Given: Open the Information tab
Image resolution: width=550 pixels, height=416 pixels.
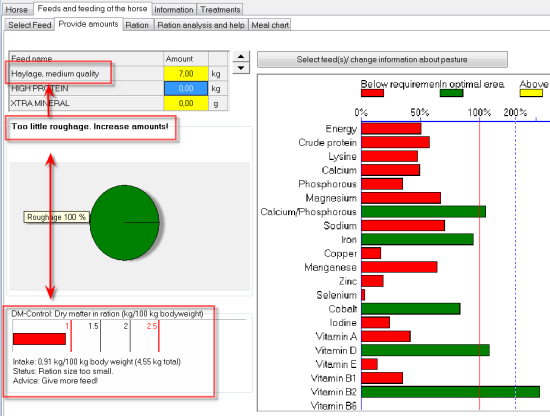Looking at the screenshot, I should 174,9.
